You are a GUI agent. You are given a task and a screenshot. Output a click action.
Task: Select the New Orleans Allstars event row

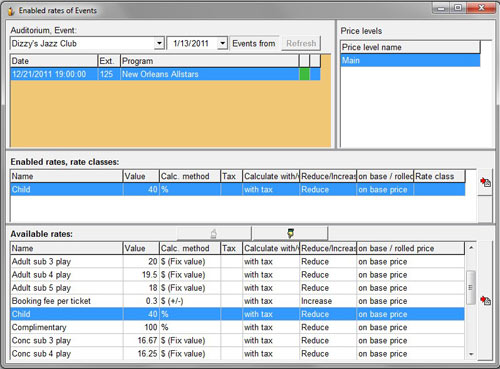pyautogui.click(x=165, y=74)
